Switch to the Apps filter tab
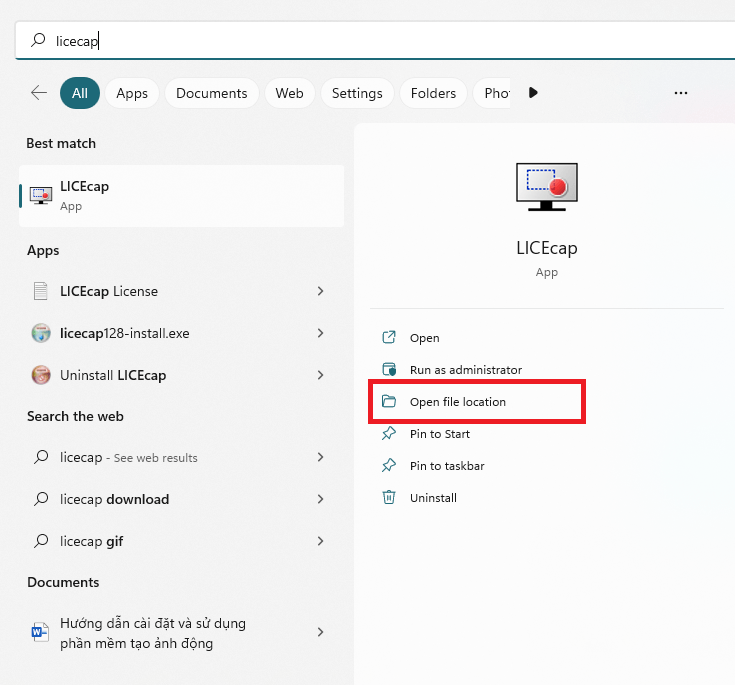Screen dimensions: 735x685 (x=132, y=93)
